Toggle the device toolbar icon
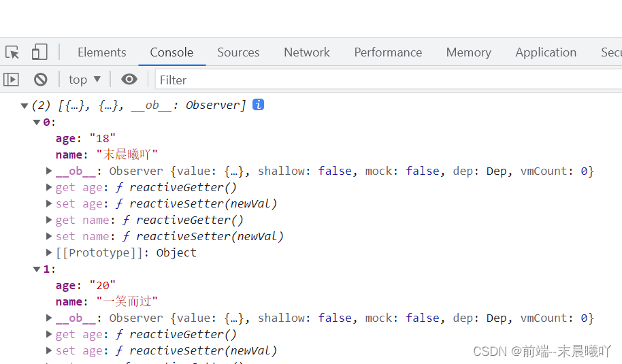 click(39, 52)
